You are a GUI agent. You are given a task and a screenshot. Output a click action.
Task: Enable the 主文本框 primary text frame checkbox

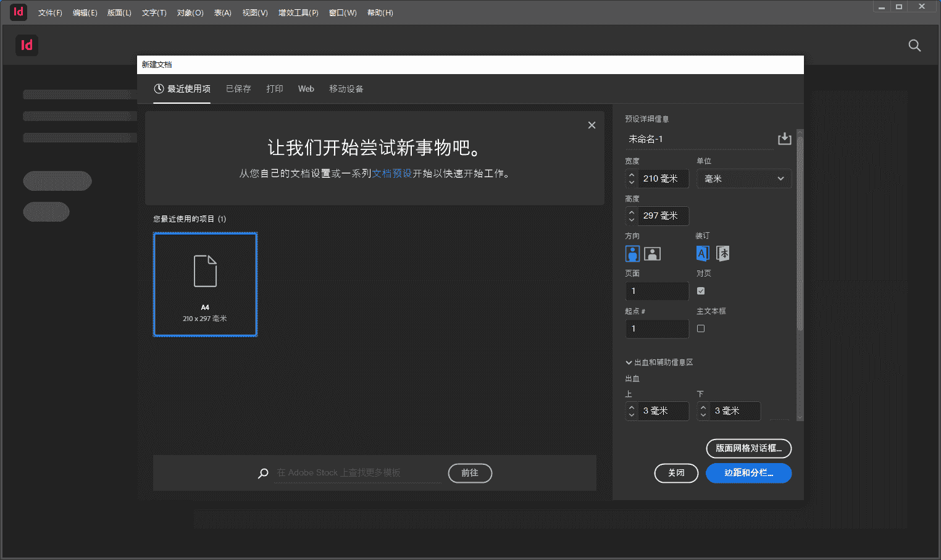pyautogui.click(x=701, y=328)
